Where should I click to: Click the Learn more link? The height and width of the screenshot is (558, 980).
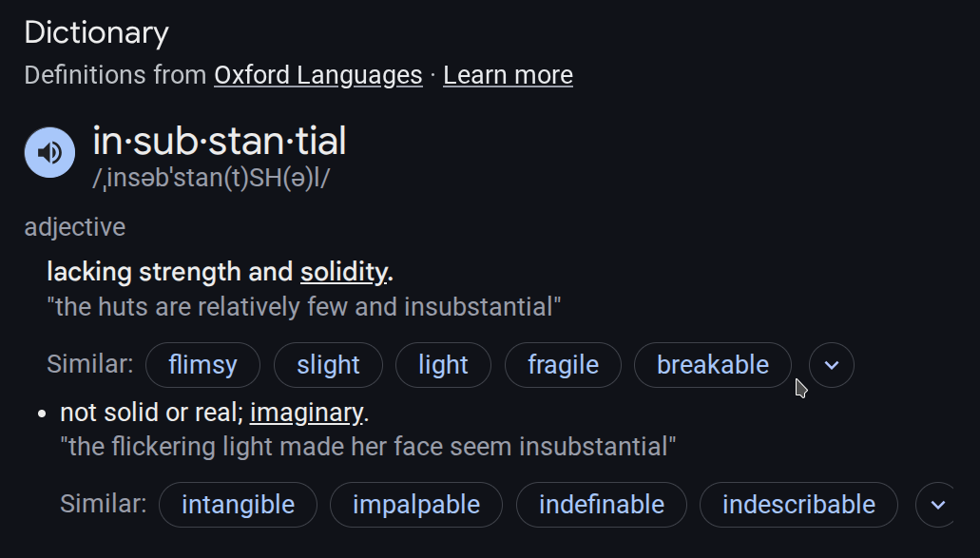(x=508, y=75)
